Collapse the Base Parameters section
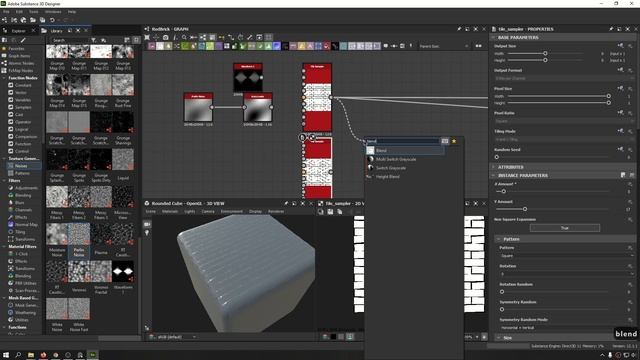Viewport: 640px width, 360px height. tap(493, 37)
